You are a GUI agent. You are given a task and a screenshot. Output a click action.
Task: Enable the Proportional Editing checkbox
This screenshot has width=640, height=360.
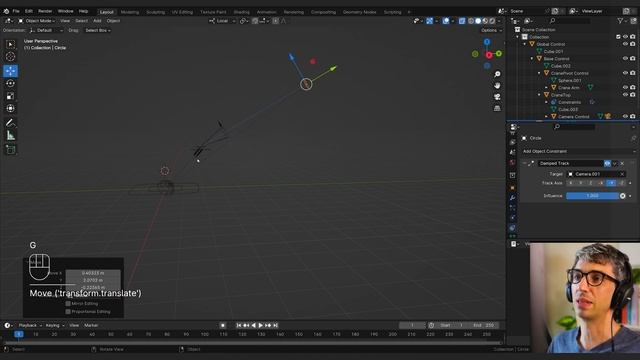[x=68, y=311]
